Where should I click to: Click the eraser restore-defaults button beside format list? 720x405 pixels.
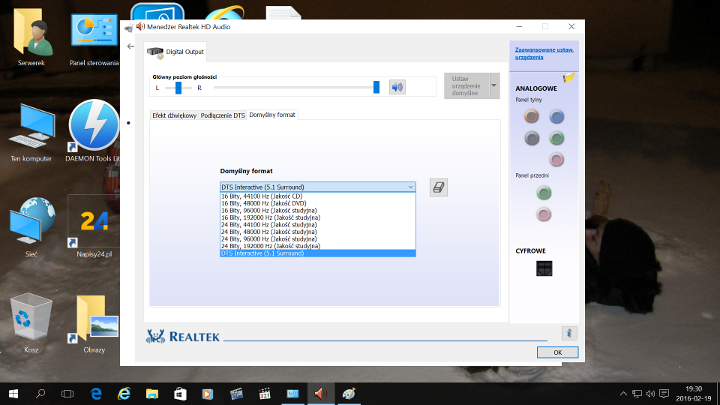tap(439, 187)
